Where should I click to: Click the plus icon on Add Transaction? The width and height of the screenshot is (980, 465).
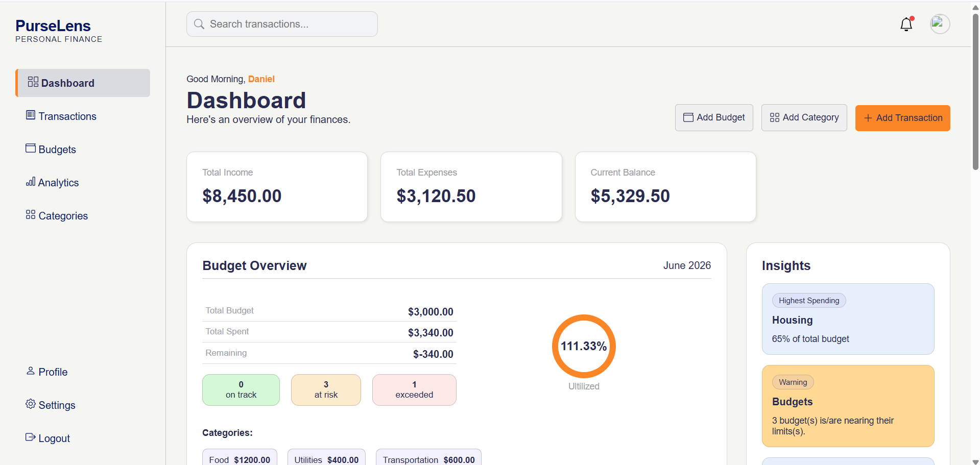click(x=868, y=118)
